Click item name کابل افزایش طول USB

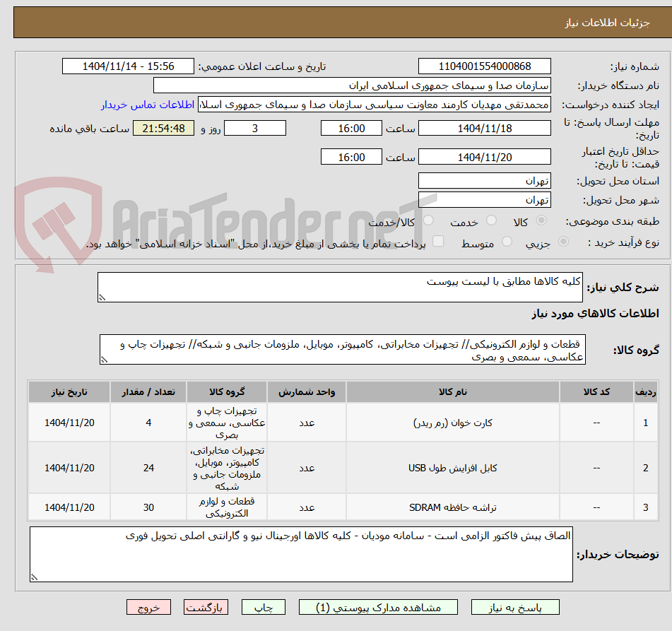tap(452, 468)
